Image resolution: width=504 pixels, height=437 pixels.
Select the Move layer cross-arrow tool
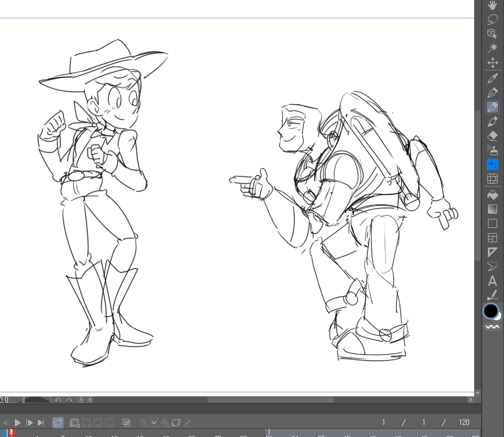coord(492,62)
